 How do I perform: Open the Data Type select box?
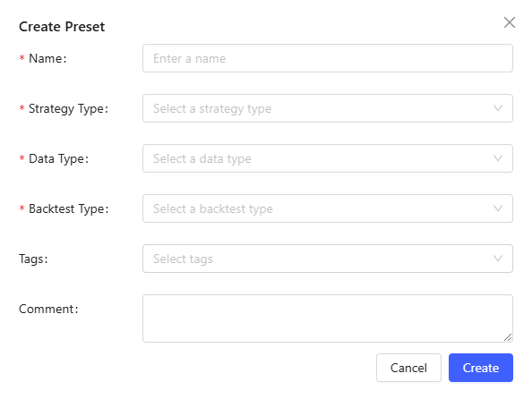[x=328, y=158]
